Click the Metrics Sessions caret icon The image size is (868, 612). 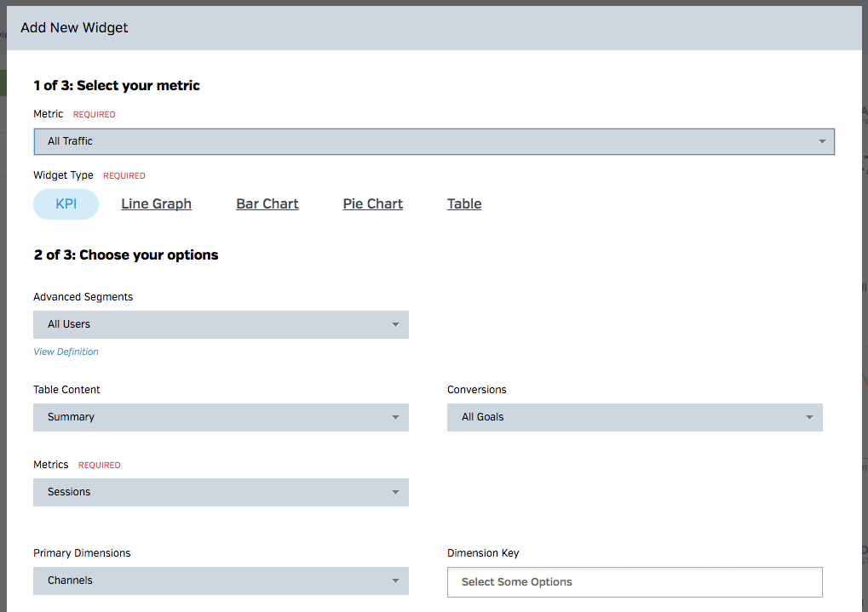click(x=395, y=492)
